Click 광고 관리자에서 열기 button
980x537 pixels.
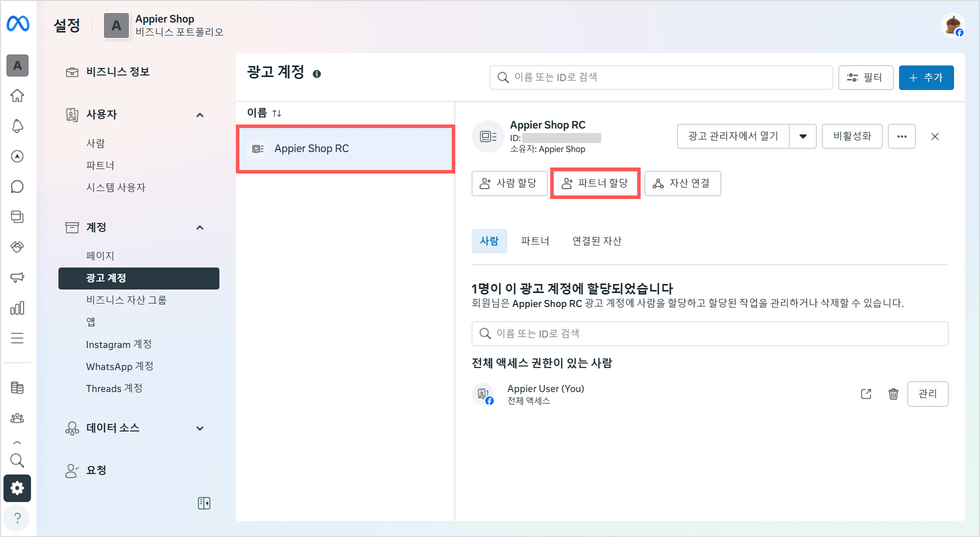pos(733,136)
